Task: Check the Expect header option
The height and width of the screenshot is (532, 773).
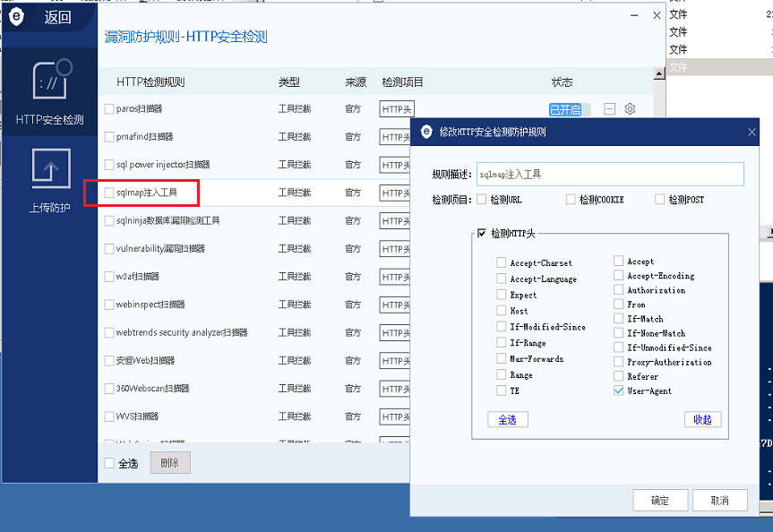Action: (x=502, y=295)
